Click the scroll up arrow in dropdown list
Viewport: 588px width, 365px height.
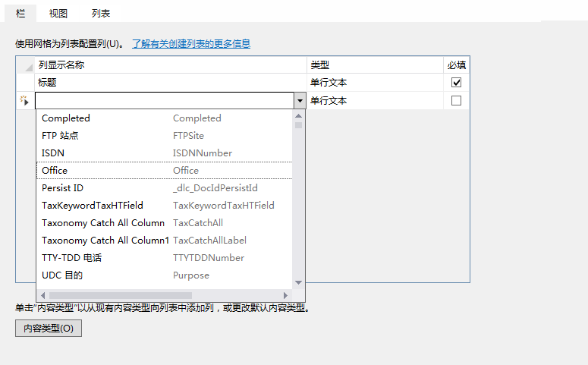click(298, 116)
